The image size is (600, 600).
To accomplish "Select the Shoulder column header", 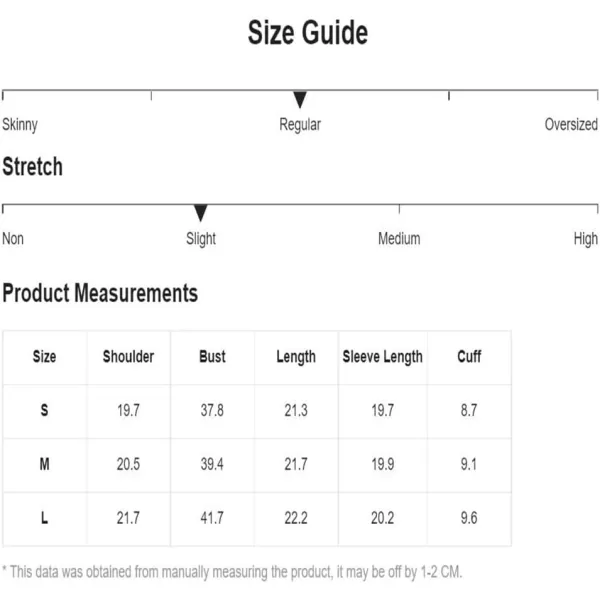I will coord(128,357).
